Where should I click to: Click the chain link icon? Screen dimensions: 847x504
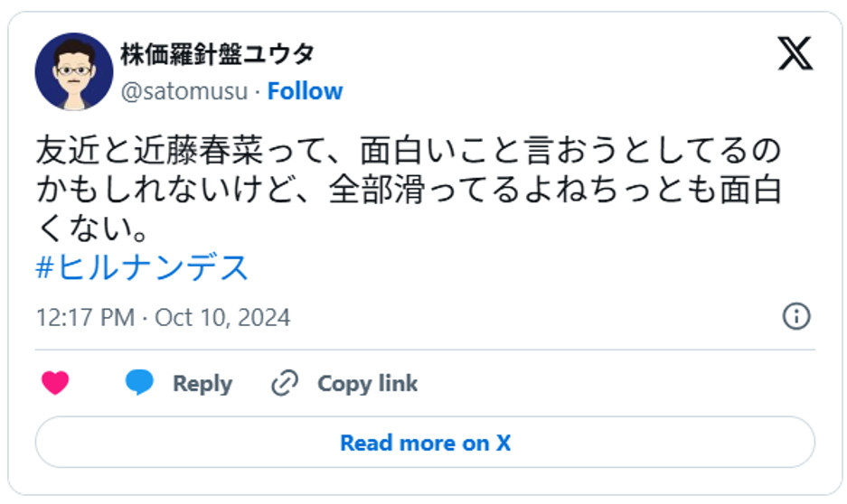285,383
